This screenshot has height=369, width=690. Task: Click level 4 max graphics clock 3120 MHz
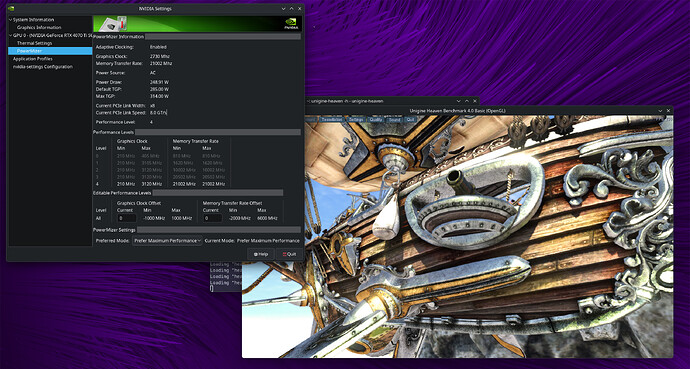(151, 184)
